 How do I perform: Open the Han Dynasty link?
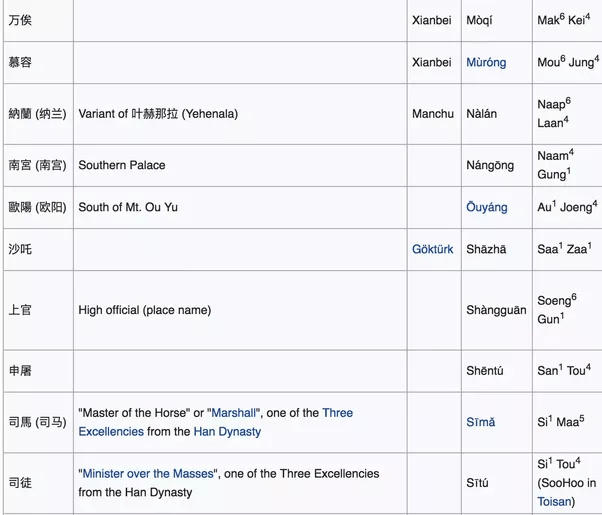click(227, 432)
